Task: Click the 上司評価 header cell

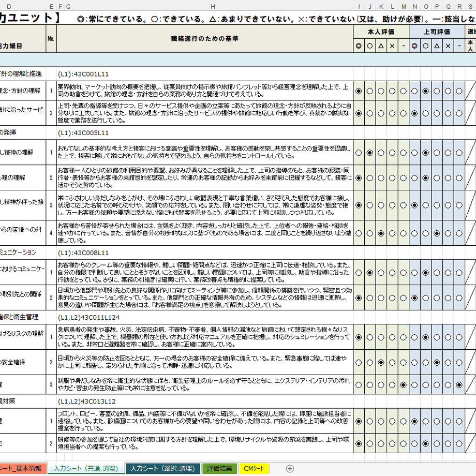Action: [437, 32]
